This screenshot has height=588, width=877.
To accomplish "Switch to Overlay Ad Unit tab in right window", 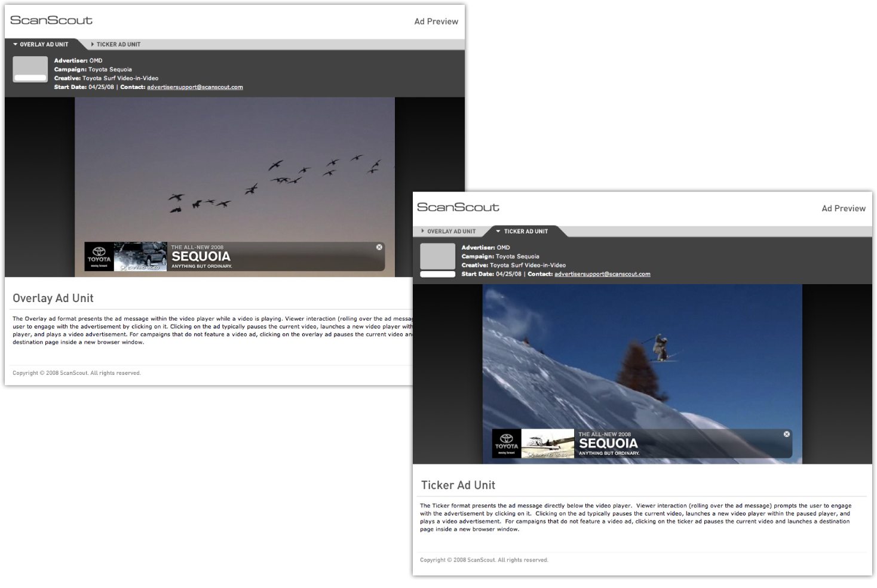I will 450,232.
